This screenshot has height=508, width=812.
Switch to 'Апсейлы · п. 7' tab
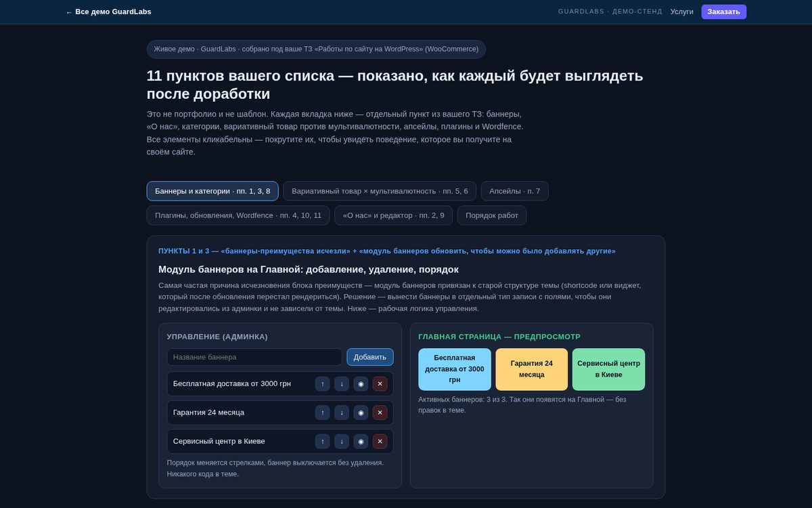[x=515, y=191]
